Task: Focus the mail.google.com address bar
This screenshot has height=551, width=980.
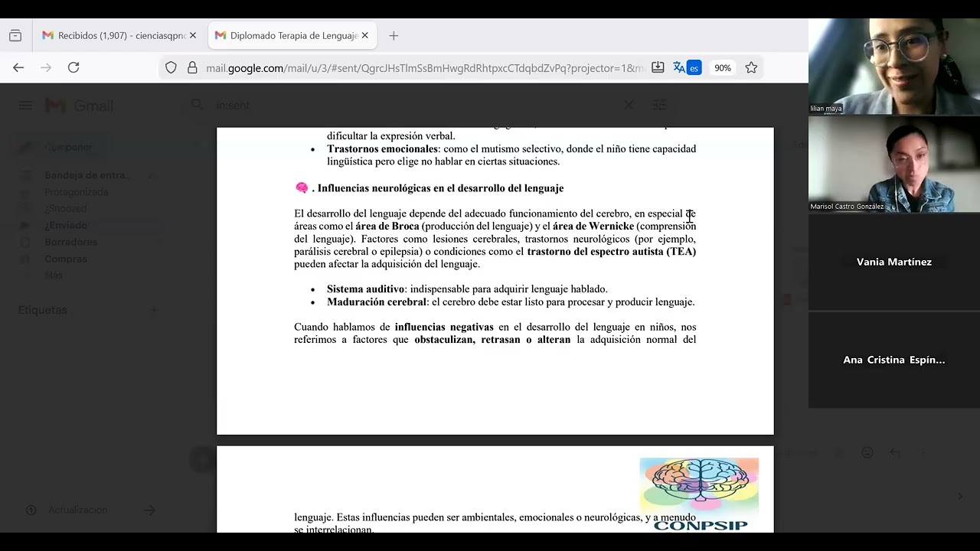Action: (425, 68)
